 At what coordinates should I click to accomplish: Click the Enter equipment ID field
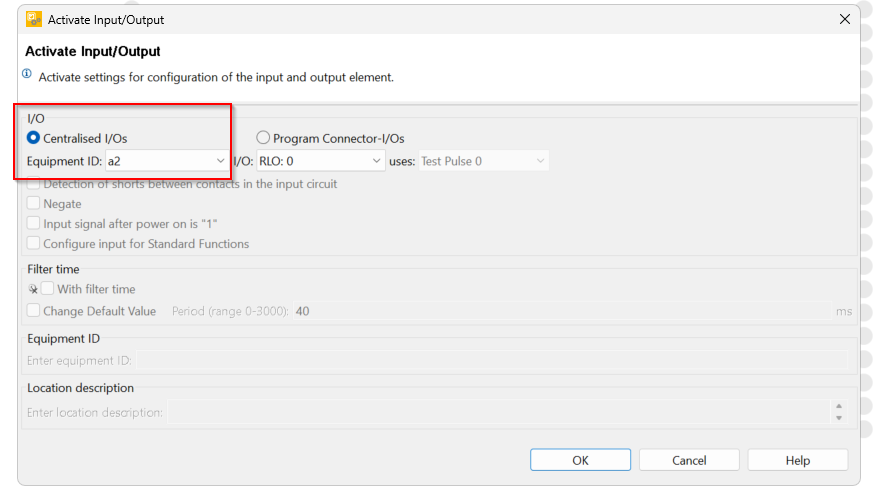[x=492, y=361]
